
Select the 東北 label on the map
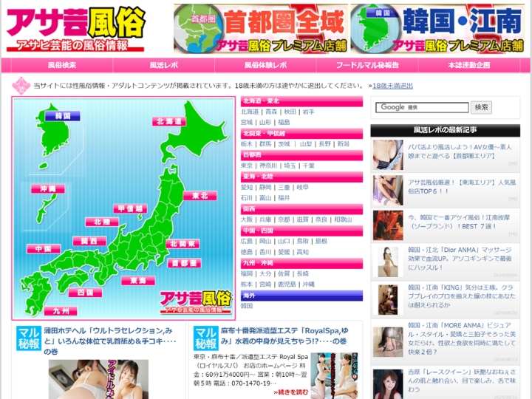(x=199, y=196)
